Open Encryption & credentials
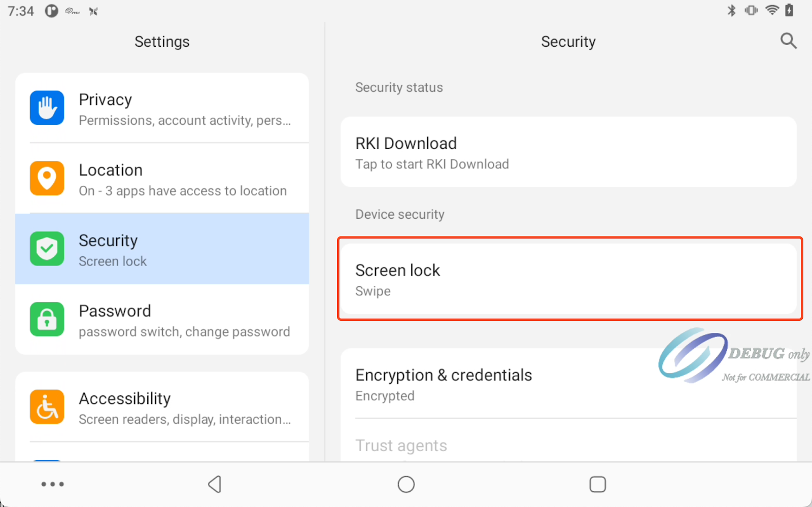 pyautogui.click(x=507, y=384)
